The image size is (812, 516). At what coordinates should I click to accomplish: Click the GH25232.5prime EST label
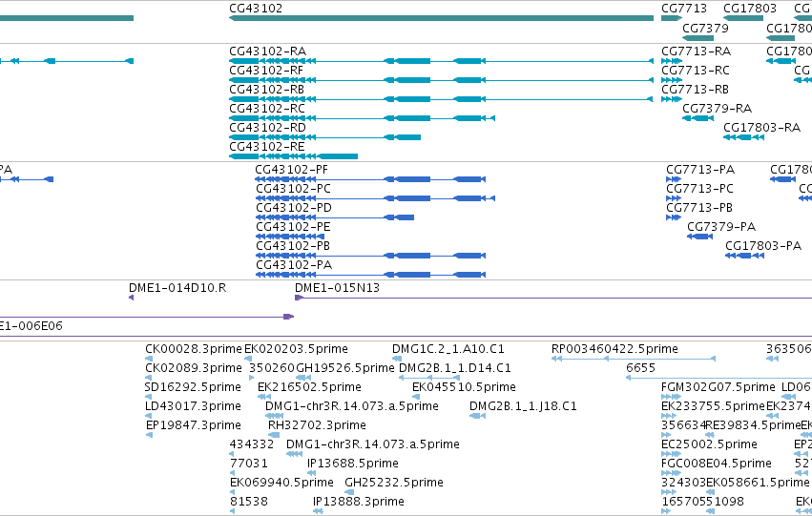(x=394, y=484)
